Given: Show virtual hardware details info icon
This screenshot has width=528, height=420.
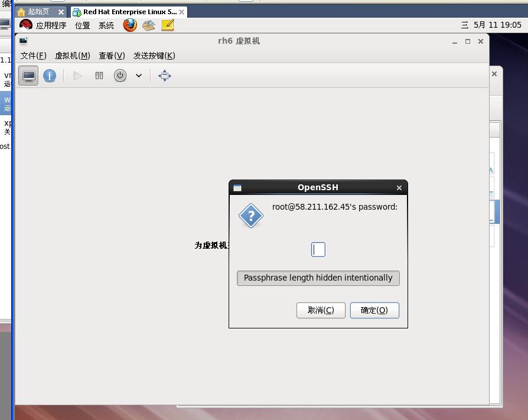Looking at the screenshot, I should (50, 76).
